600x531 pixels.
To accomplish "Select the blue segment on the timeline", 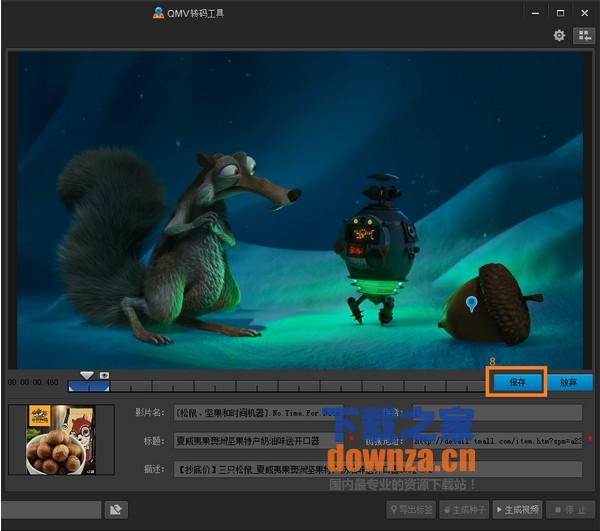I will tap(89, 386).
